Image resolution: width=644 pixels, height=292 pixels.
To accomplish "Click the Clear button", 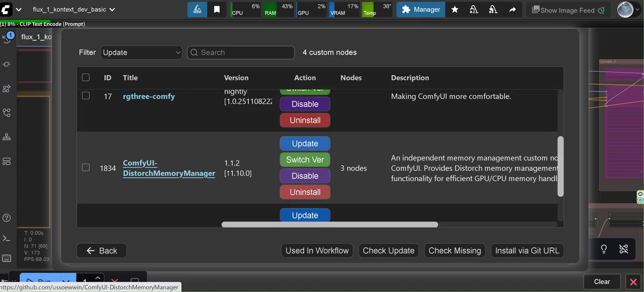I will (x=602, y=282).
